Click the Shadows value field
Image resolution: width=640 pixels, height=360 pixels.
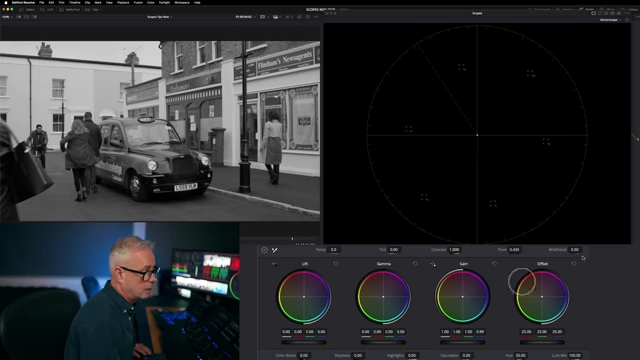[358, 356]
